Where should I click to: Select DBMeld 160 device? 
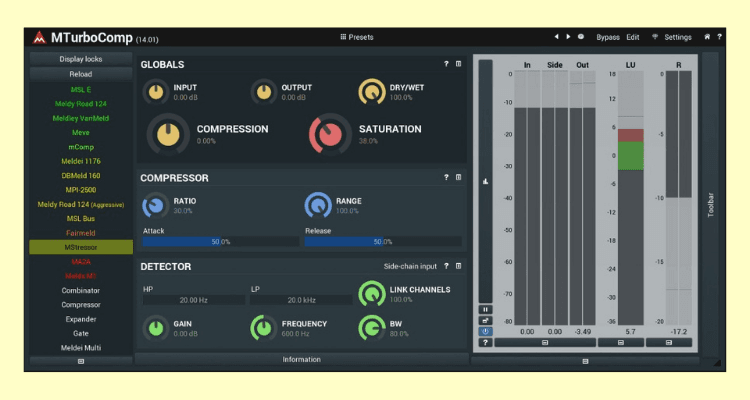[x=81, y=176]
